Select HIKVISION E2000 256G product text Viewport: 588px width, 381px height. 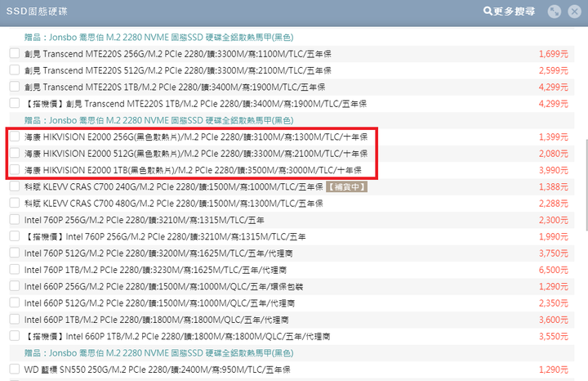(x=196, y=137)
